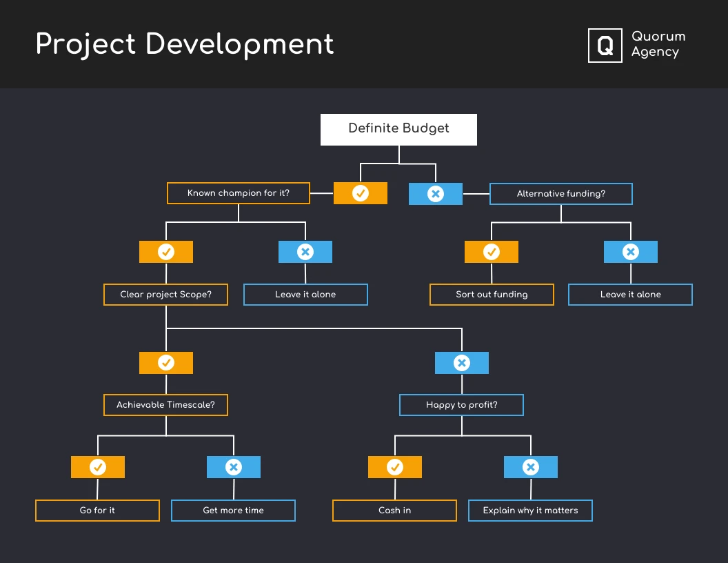Viewport: 728px width, 563px height.
Task: Select the Quorum Agency text label
Action: [x=658, y=46]
